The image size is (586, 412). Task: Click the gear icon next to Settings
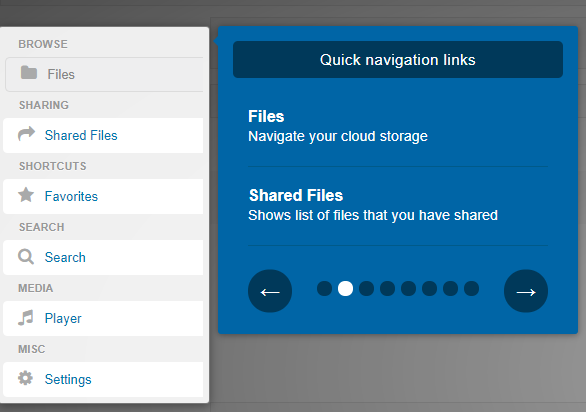pos(25,378)
